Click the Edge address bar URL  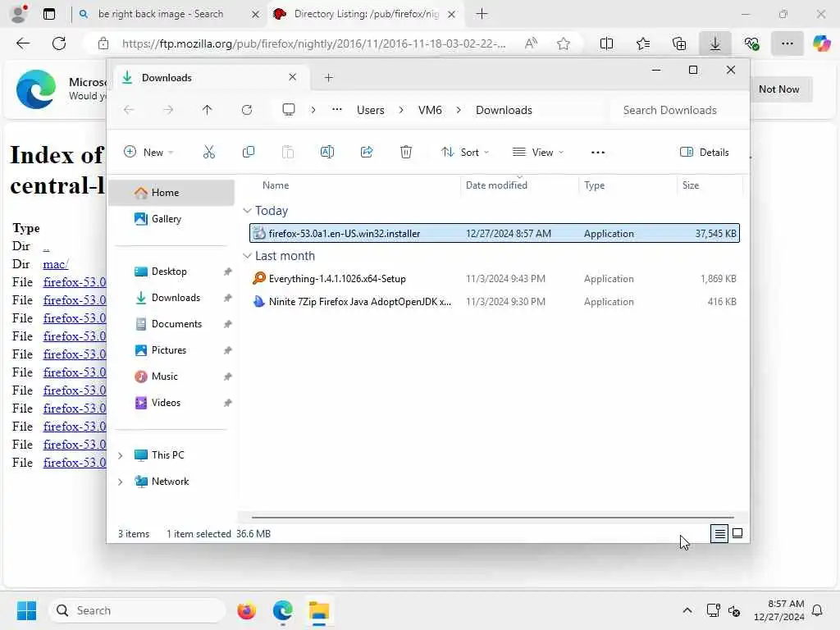coord(313,43)
